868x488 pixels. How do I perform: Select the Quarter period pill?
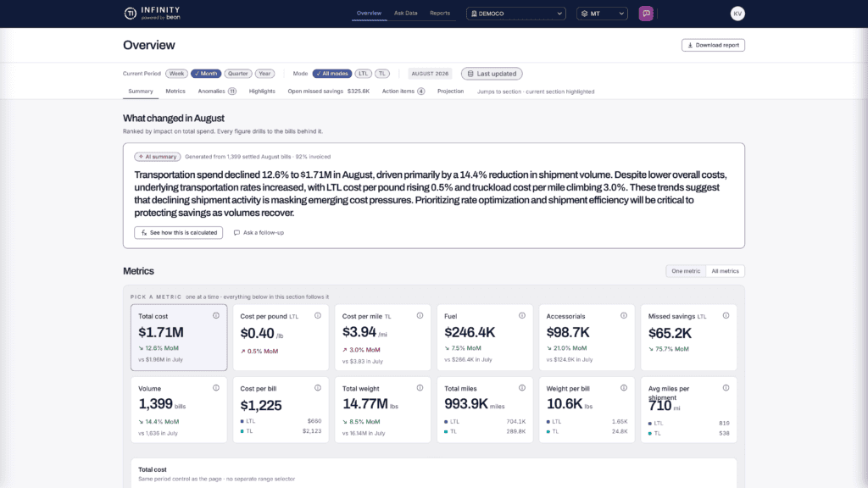point(238,74)
